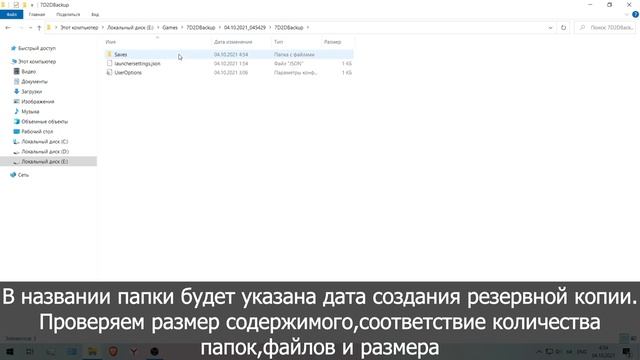Open the Главная ribbon tab
The width and height of the screenshot is (640, 360).
(x=37, y=14)
